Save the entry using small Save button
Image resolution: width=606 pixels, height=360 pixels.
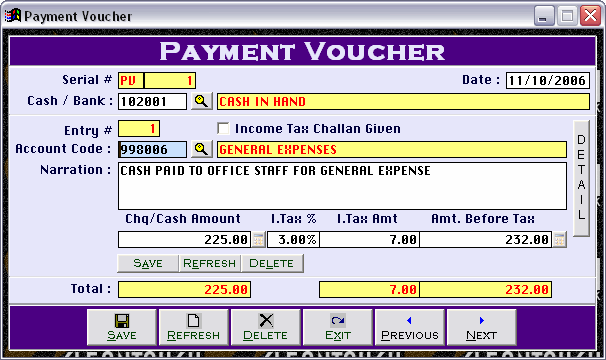click(x=148, y=263)
